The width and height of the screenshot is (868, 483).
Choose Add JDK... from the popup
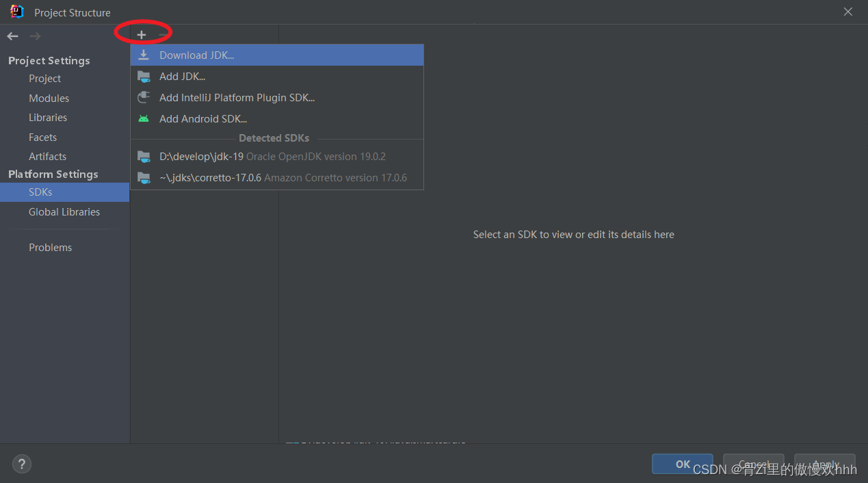pos(277,77)
